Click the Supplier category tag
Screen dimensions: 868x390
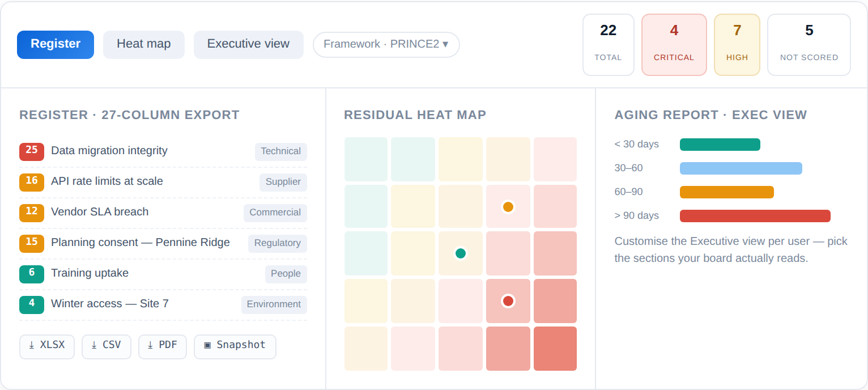[283, 182]
